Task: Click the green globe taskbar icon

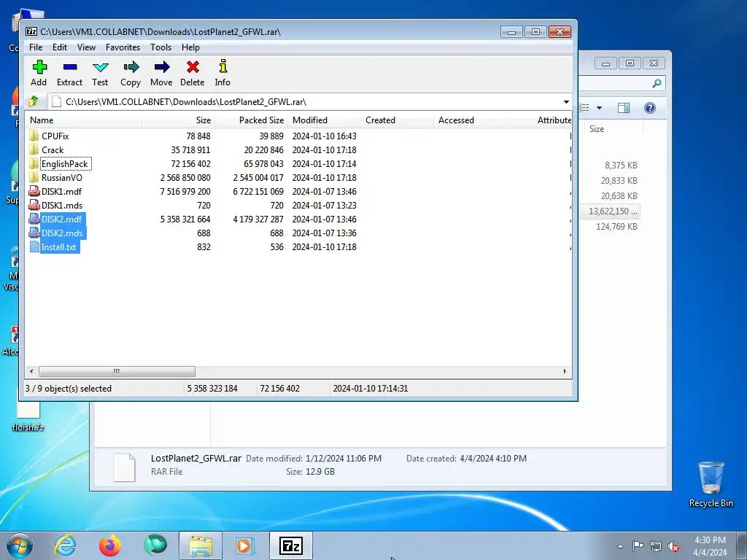Action: 155,545
